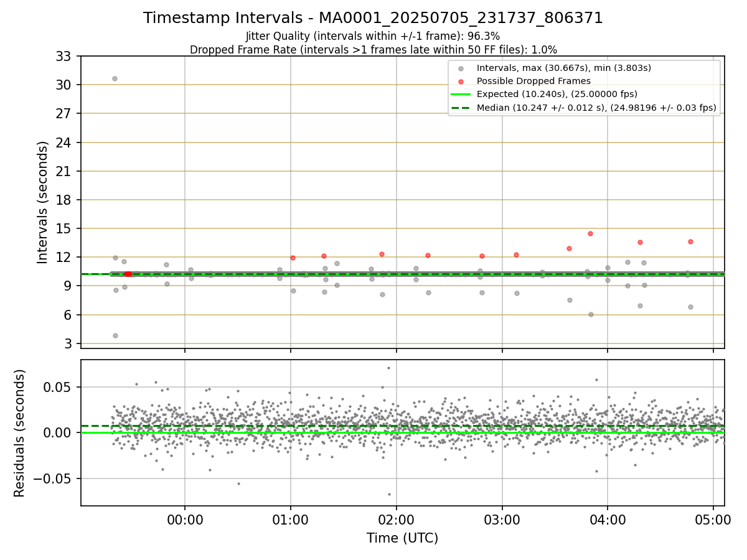
Task: Click the red dropped-frame point on the 01:00 gridline
Action: pyautogui.click(x=293, y=258)
